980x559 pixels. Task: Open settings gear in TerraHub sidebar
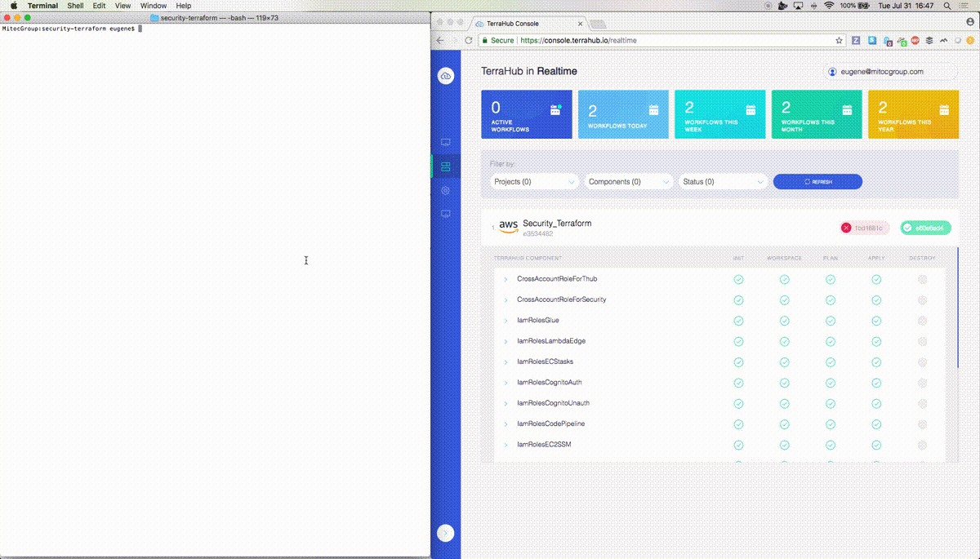click(x=445, y=190)
